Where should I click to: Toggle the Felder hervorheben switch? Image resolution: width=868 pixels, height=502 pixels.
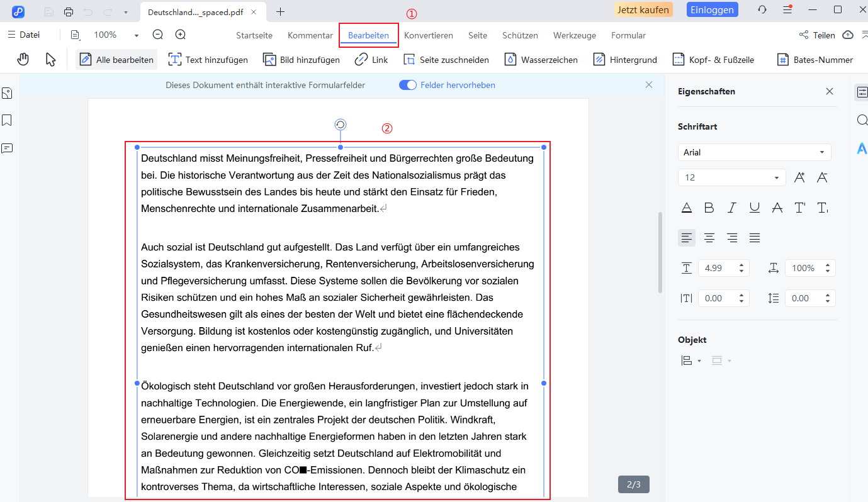(408, 85)
